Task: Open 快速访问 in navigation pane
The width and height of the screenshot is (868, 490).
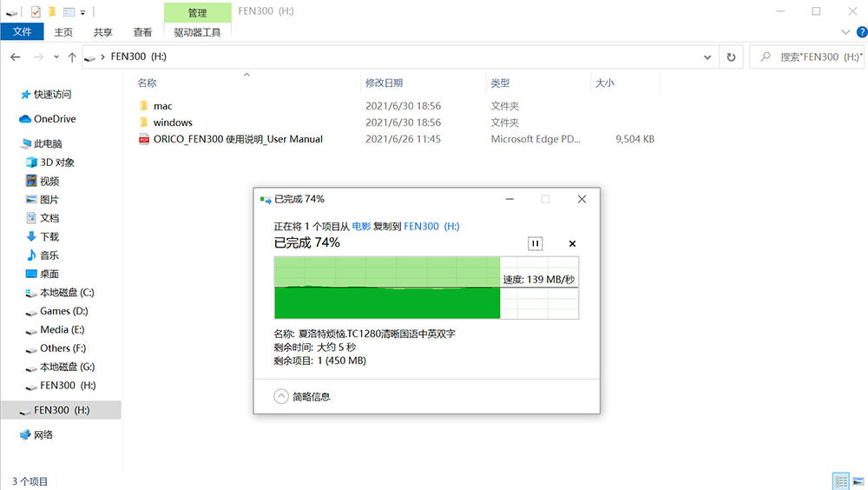Action: pyautogui.click(x=52, y=94)
